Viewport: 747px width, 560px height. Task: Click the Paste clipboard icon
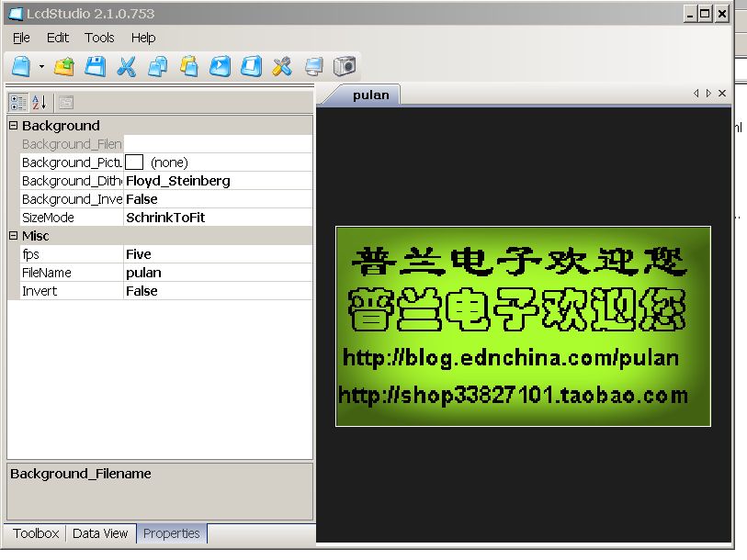[189, 66]
